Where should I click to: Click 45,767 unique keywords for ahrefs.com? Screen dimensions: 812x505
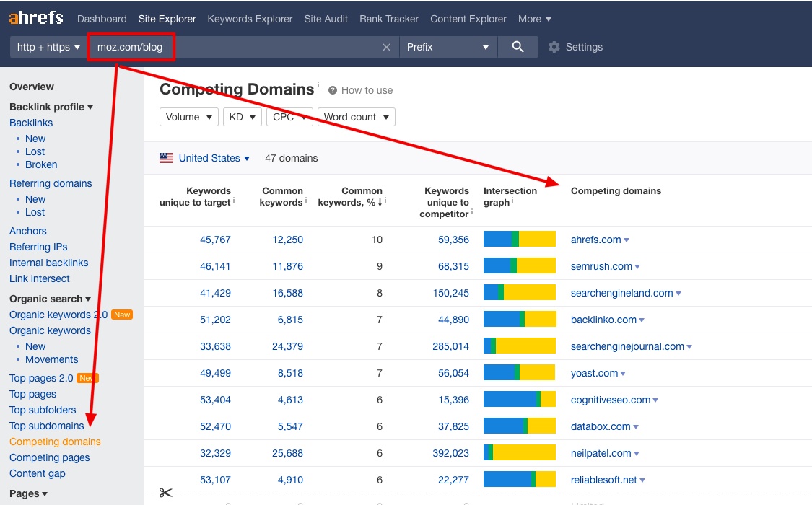[215, 240]
